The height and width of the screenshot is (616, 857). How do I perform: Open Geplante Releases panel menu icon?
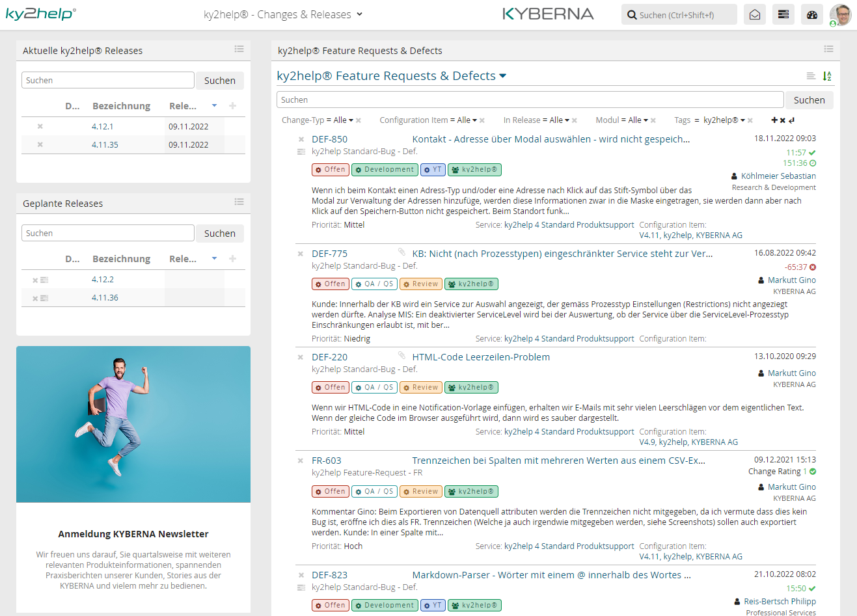point(239,202)
